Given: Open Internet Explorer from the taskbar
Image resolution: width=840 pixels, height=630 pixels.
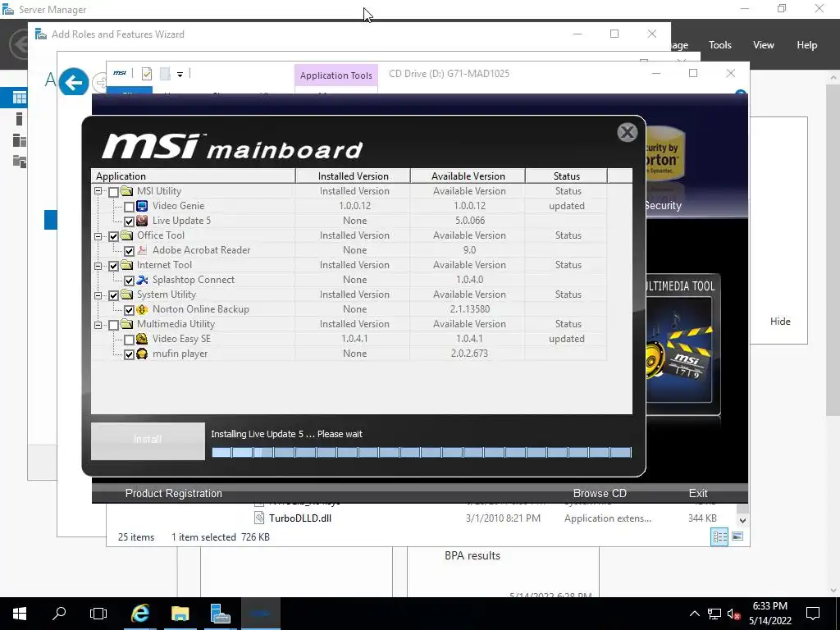Looking at the screenshot, I should [139, 614].
